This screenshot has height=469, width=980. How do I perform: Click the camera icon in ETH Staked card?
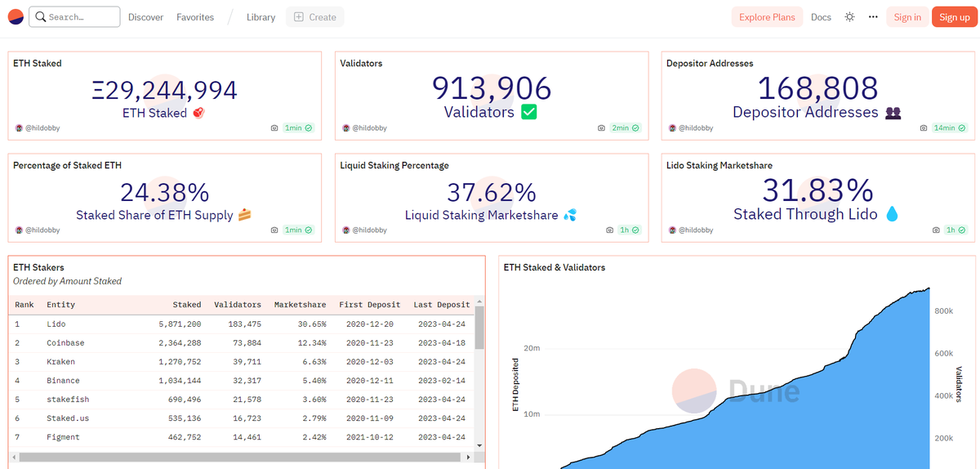[275, 128]
